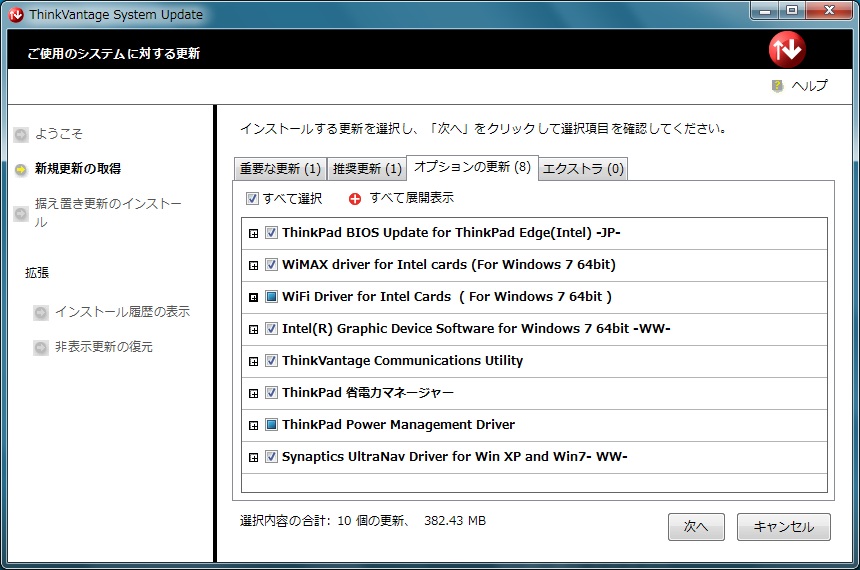Expand the ThinkPad Power Management Driver entry
This screenshot has width=860, height=570.
[x=253, y=426]
